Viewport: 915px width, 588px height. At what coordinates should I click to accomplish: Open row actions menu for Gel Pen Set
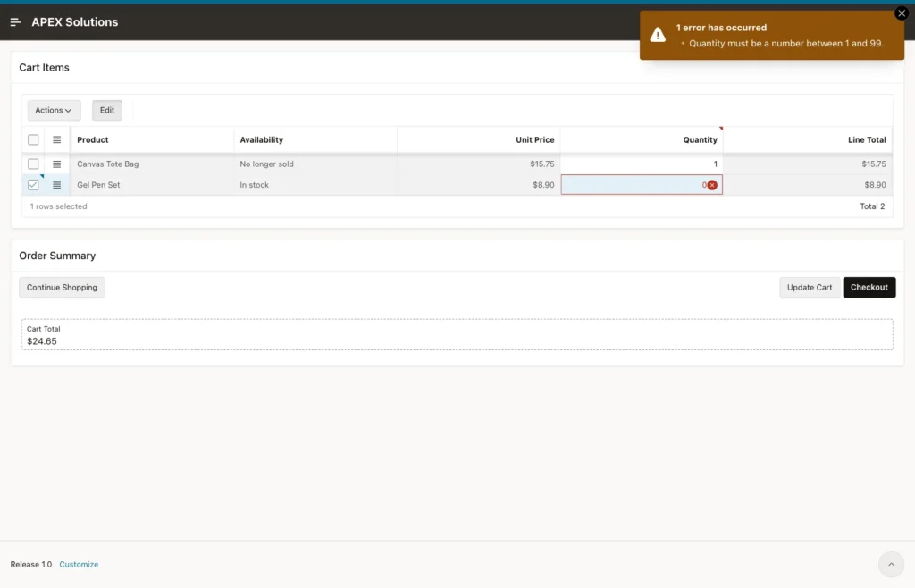pyautogui.click(x=56, y=185)
